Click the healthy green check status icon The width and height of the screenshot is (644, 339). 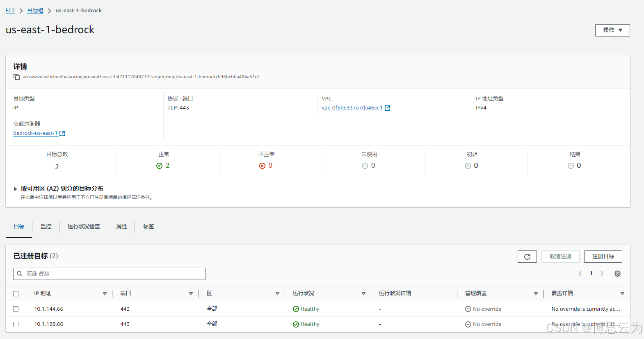[159, 166]
